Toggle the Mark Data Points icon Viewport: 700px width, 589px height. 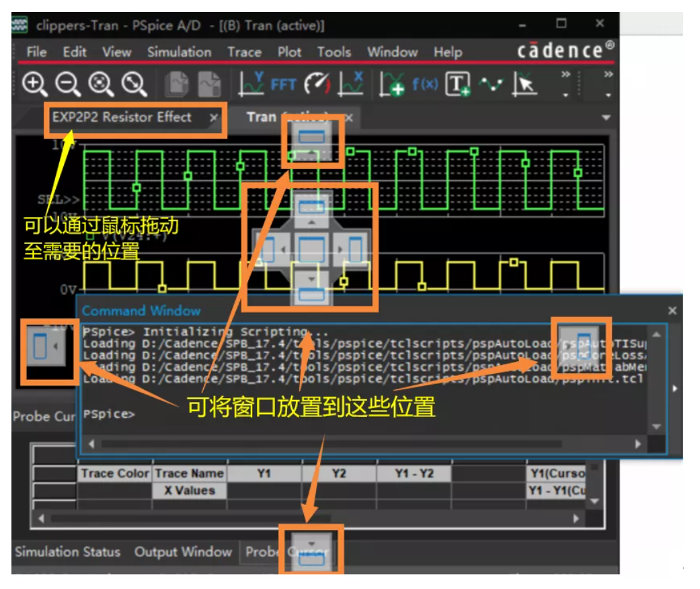[x=491, y=84]
